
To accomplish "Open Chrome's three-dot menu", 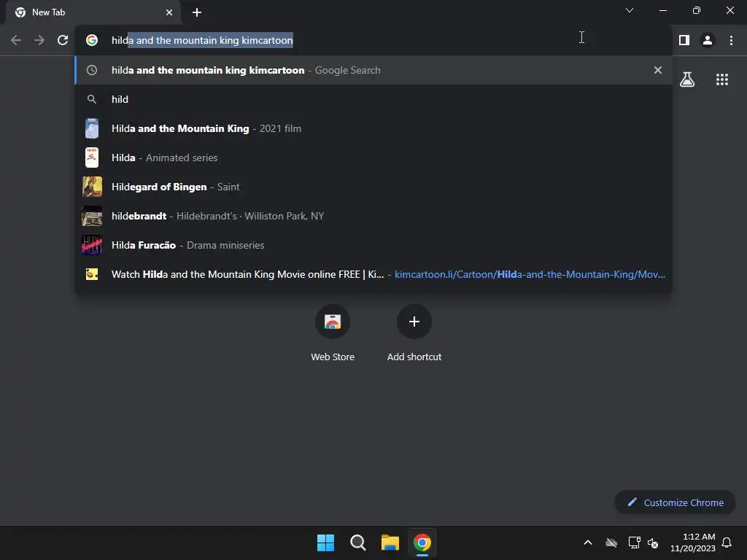I will pyautogui.click(x=731, y=40).
